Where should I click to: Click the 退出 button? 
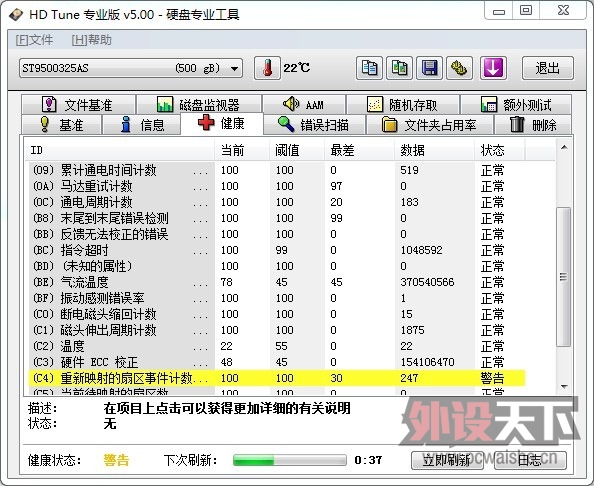point(548,68)
